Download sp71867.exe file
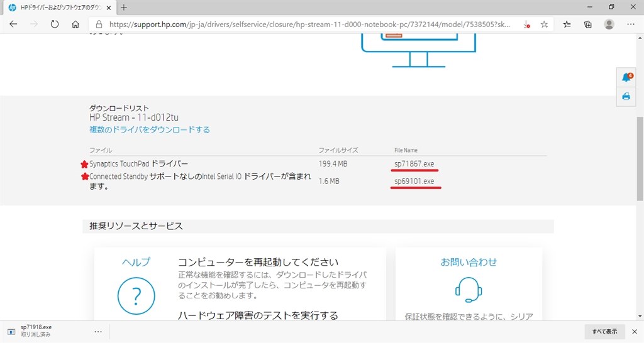Screen dimensions: 644x343 tap(414, 164)
